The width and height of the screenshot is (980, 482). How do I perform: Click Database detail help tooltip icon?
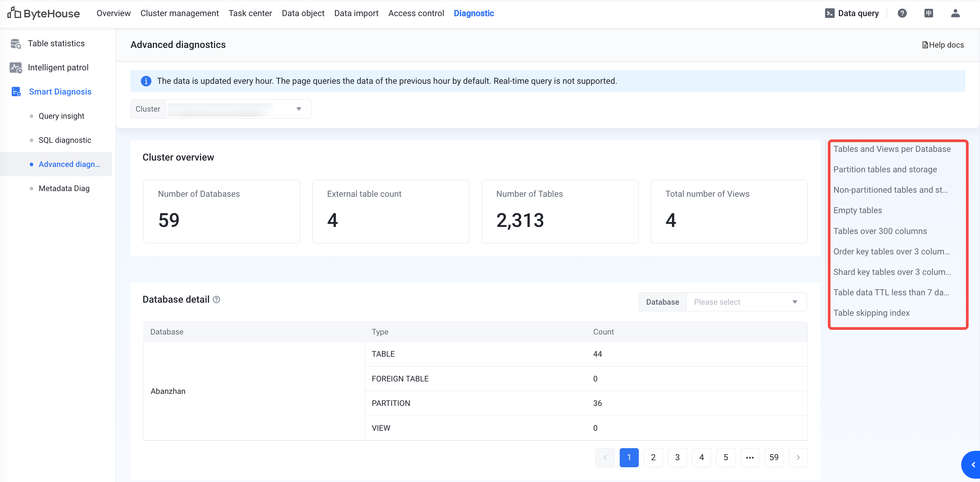pos(217,300)
